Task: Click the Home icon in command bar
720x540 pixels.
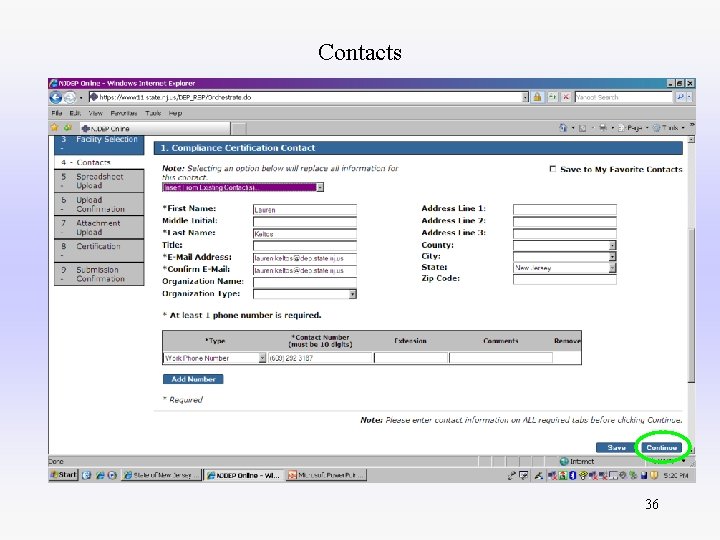Action: click(x=563, y=128)
